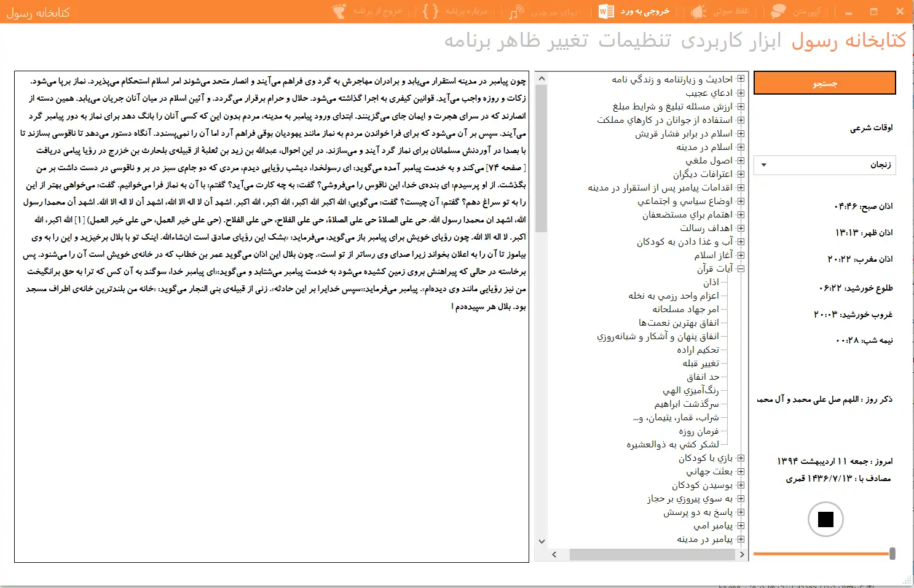Select اهتمام براي مستضعفان tree item
The image size is (914, 588).
(x=688, y=214)
